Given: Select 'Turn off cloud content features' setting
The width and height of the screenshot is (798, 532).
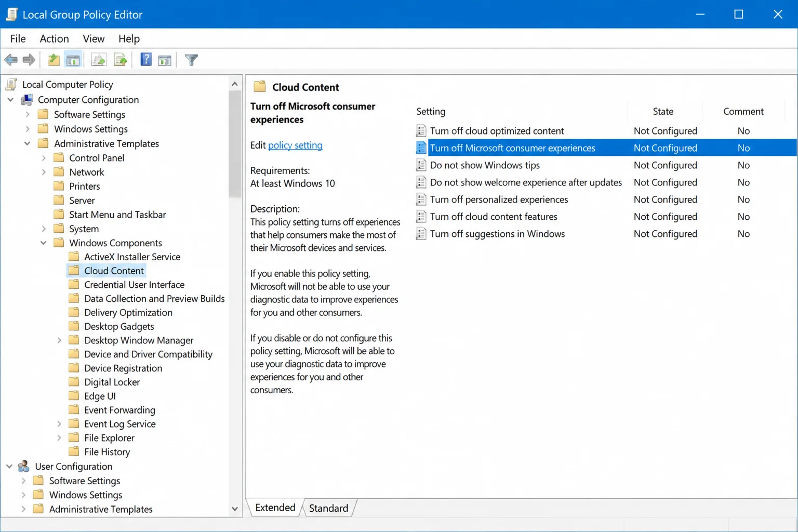Looking at the screenshot, I should (x=494, y=217).
